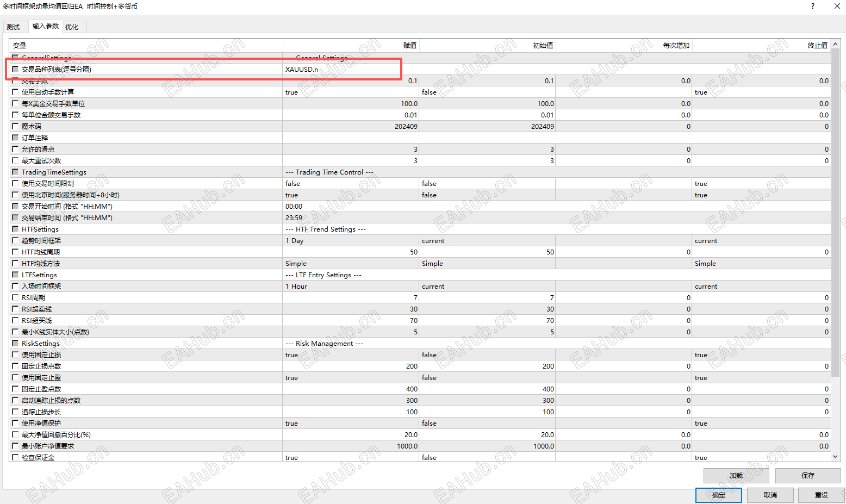Confirm settings with the 确定 button

pyautogui.click(x=719, y=495)
